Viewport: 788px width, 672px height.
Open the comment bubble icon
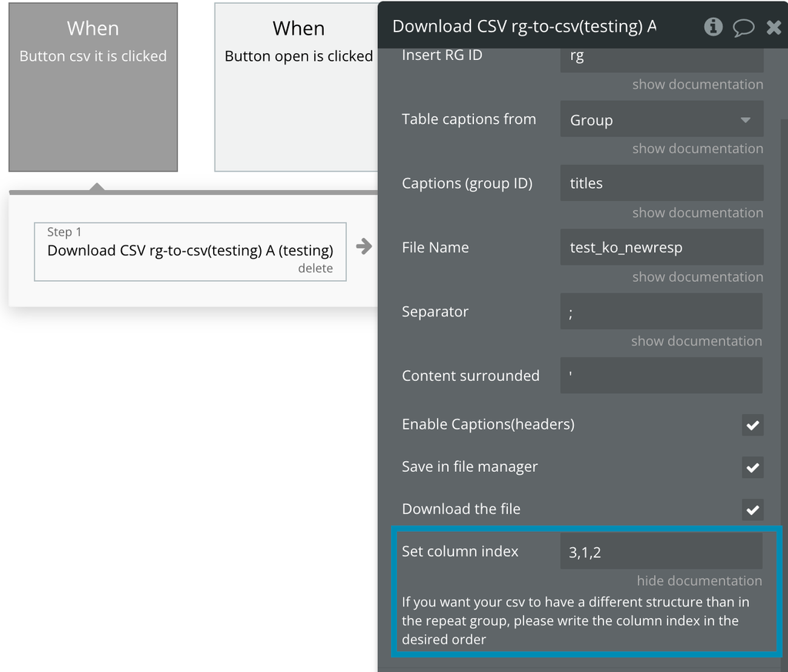[x=743, y=28]
